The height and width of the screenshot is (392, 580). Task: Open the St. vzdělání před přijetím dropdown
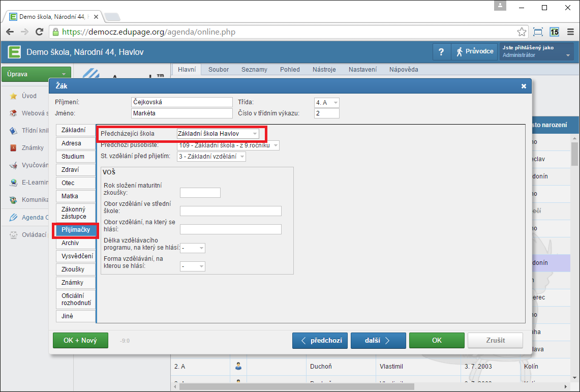pos(211,157)
